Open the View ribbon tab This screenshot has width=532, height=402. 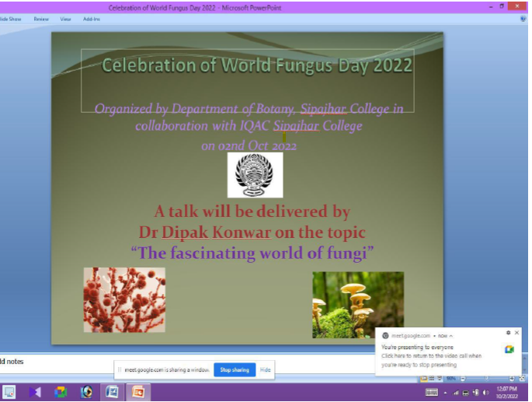pos(65,19)
